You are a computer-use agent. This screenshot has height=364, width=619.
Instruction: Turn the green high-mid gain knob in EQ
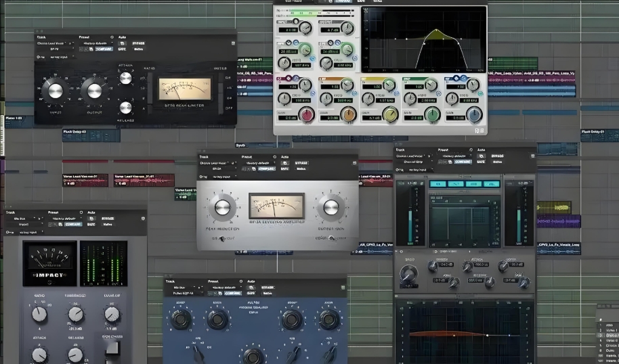tap(432, 115)
